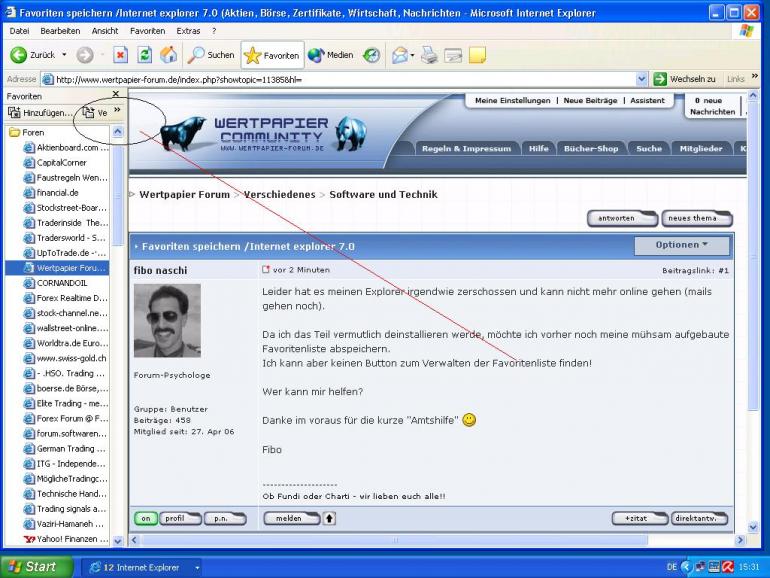Click the melden report button

[x=292, y=519]
